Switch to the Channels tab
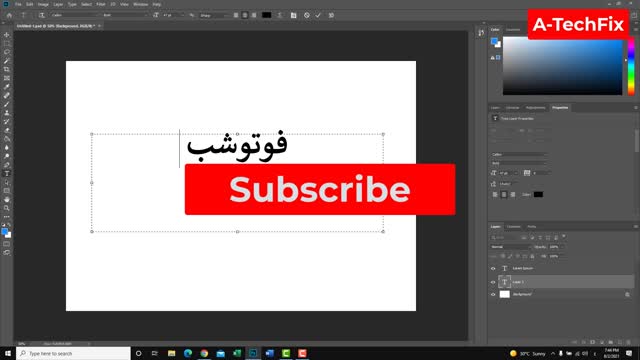Screen dimensions: 640x360 513,227
